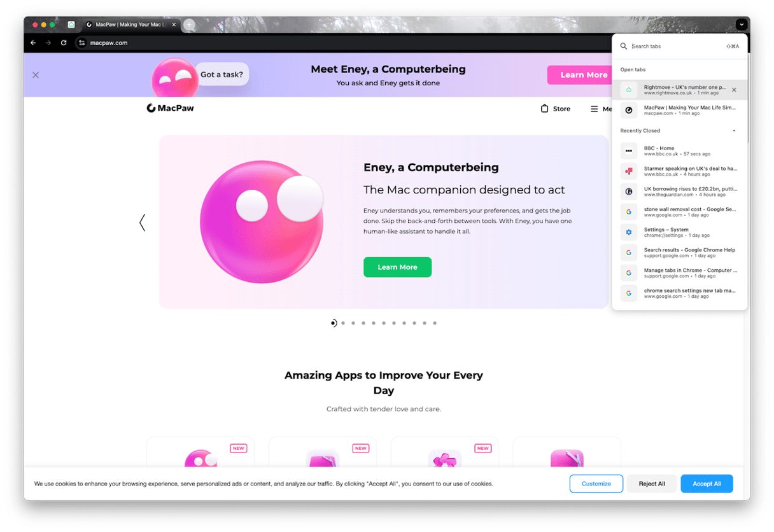This screenshot has width=774, height=532.
Task: Reopen Manage tabs in Chrome page
Action: coord(680,273)
